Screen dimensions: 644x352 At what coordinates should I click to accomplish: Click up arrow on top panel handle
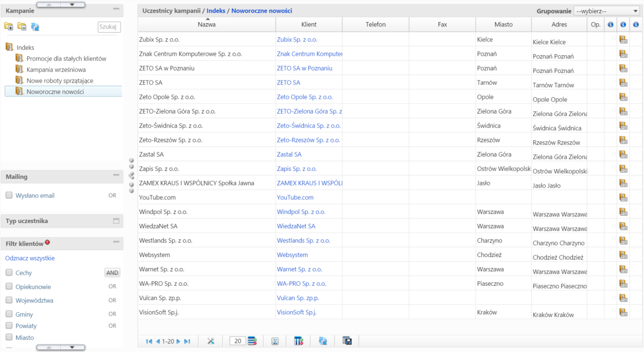click(49, 4)
